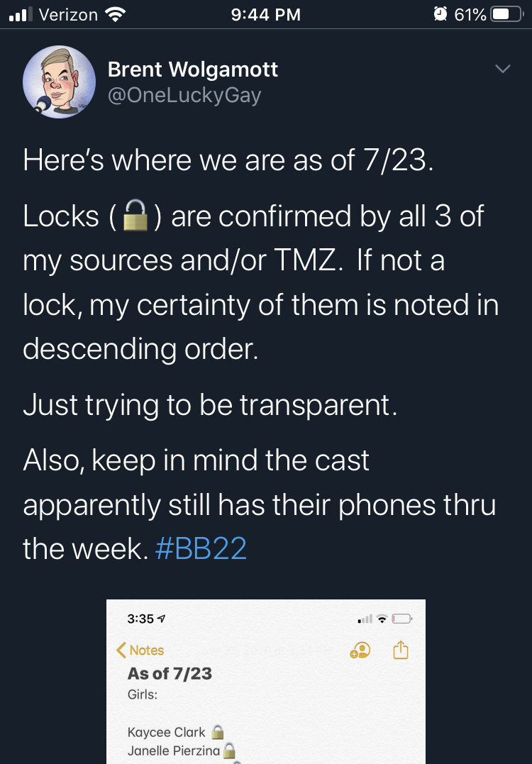Tap the share icon in the Notes image
The width and height of the screenshot is (532, 764).
pyautogui.click(x=400, y=650)
